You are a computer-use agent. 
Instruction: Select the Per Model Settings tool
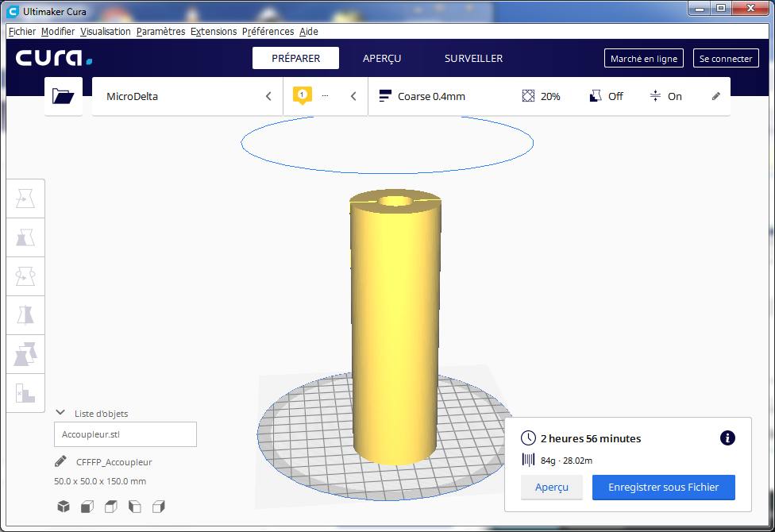(25, 354)
